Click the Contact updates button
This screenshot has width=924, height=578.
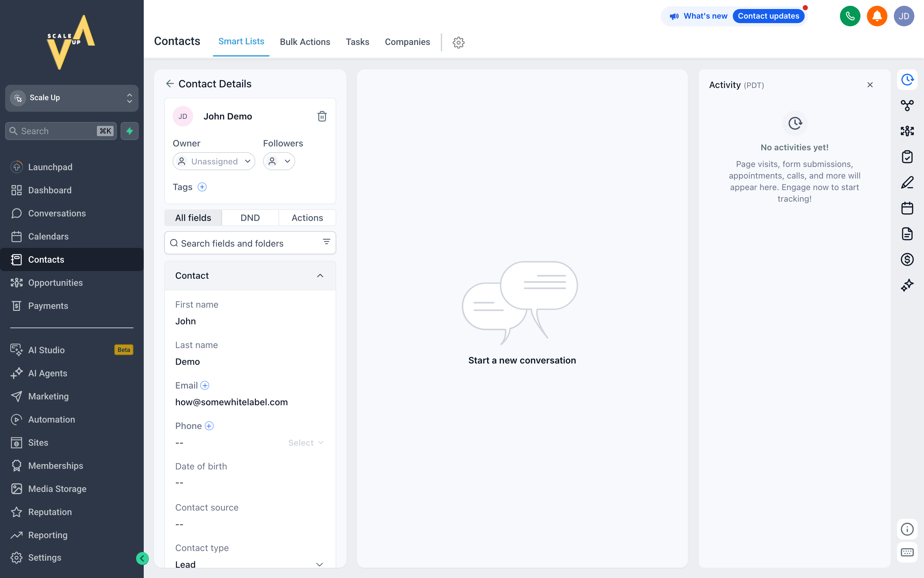768,16
